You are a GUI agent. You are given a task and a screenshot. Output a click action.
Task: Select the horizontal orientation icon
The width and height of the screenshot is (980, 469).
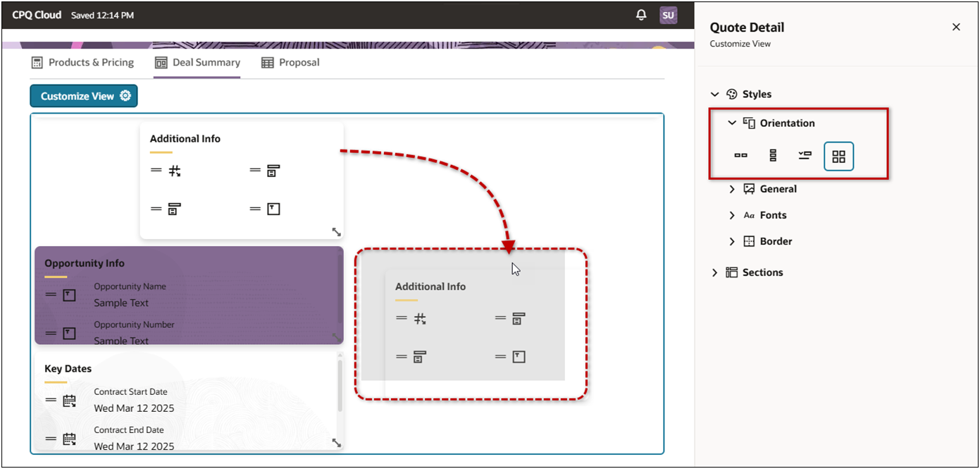[x=740, y=156]
